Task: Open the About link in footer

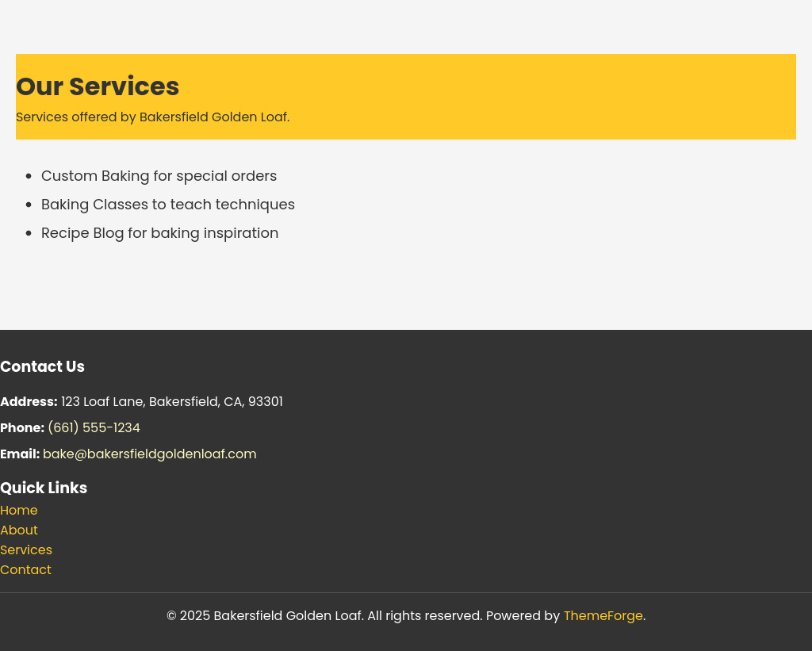Action: [x=19, y=530]
